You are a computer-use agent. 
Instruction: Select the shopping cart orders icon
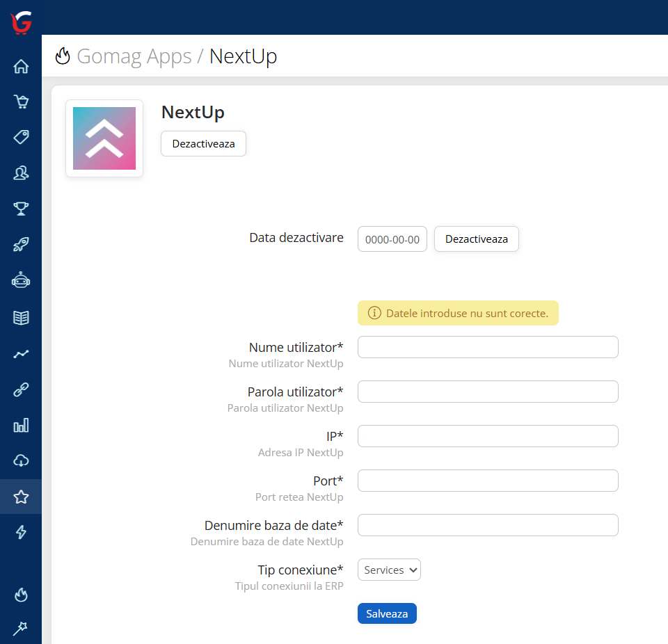coord(21,102)
